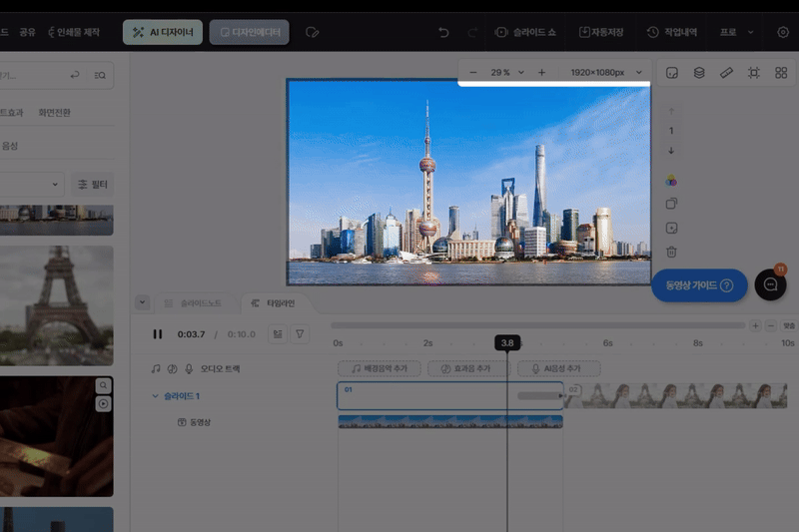Open the color theme palette icon

671,181
